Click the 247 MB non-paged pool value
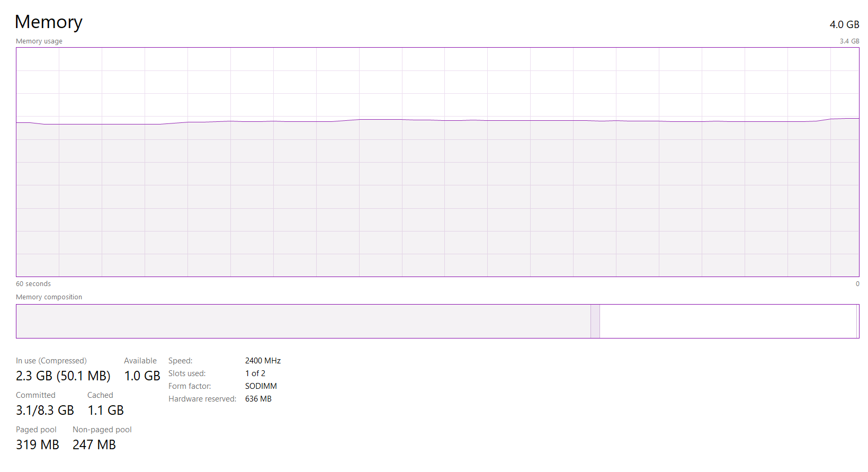868x472 pixels. click(94, 445)
